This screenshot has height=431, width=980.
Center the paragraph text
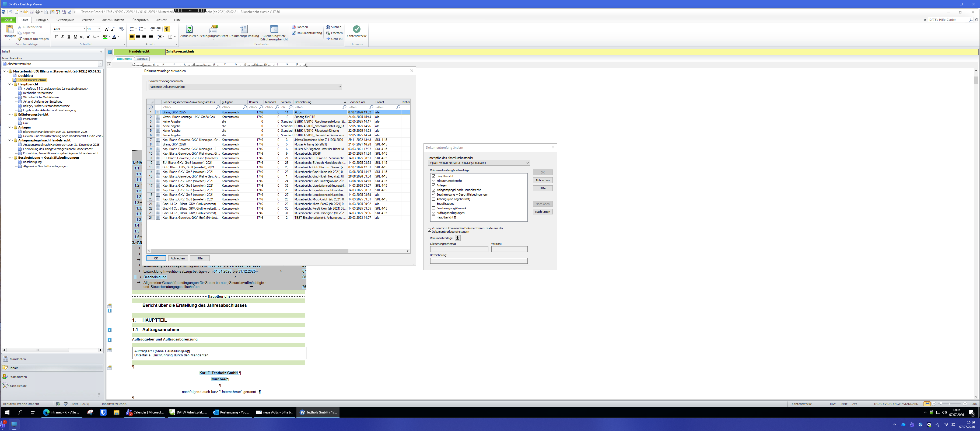pos(138,37)
